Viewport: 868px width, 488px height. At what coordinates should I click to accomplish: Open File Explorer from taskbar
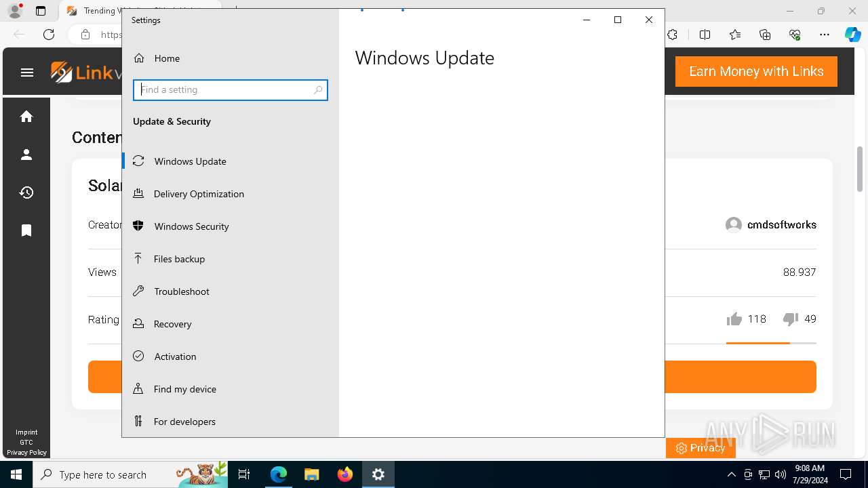click(311, 474)
